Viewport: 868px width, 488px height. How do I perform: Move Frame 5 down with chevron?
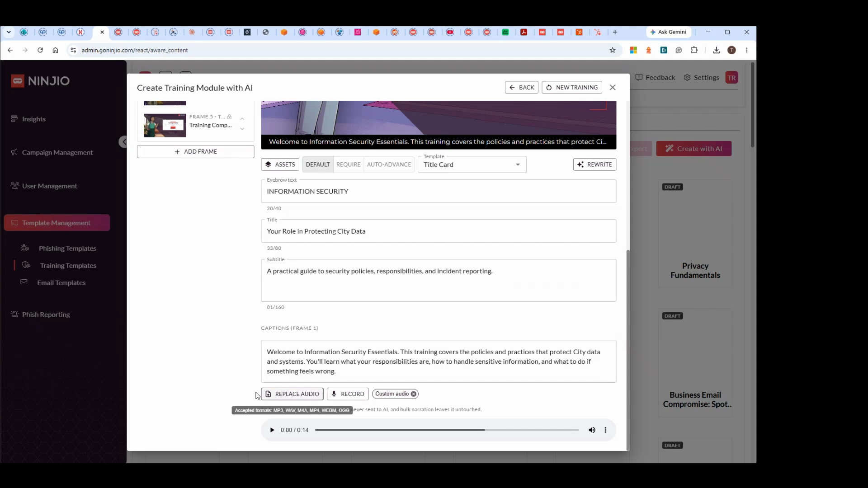(242, 129)
